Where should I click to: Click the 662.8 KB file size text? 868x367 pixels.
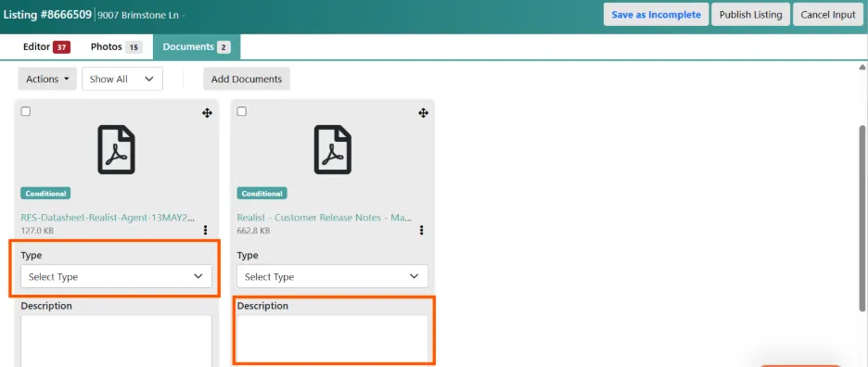253,230
